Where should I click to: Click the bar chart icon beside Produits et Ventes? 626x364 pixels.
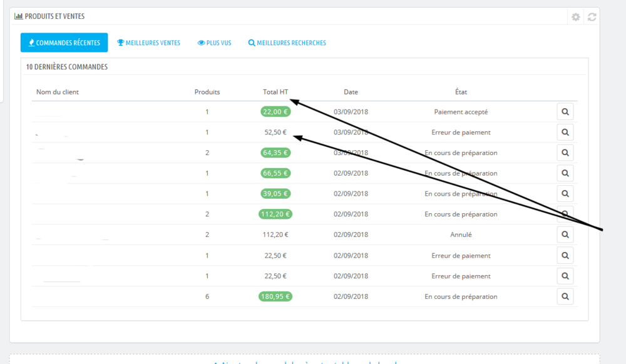18,16
